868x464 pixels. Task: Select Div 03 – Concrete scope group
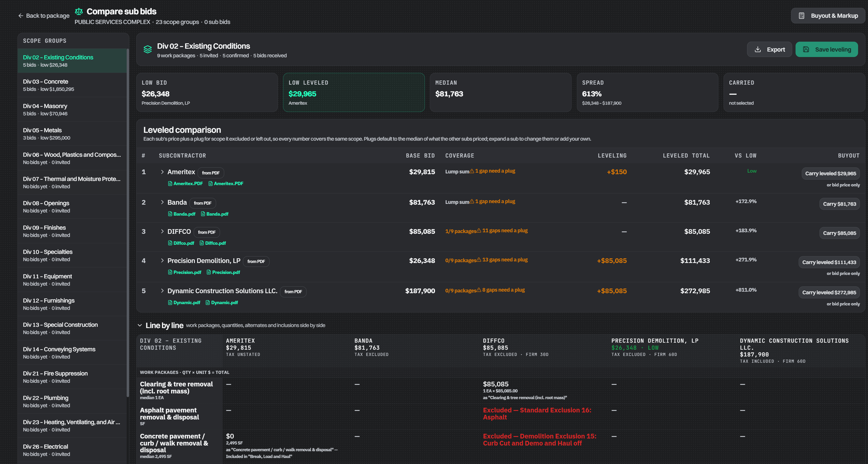[72, 85]
